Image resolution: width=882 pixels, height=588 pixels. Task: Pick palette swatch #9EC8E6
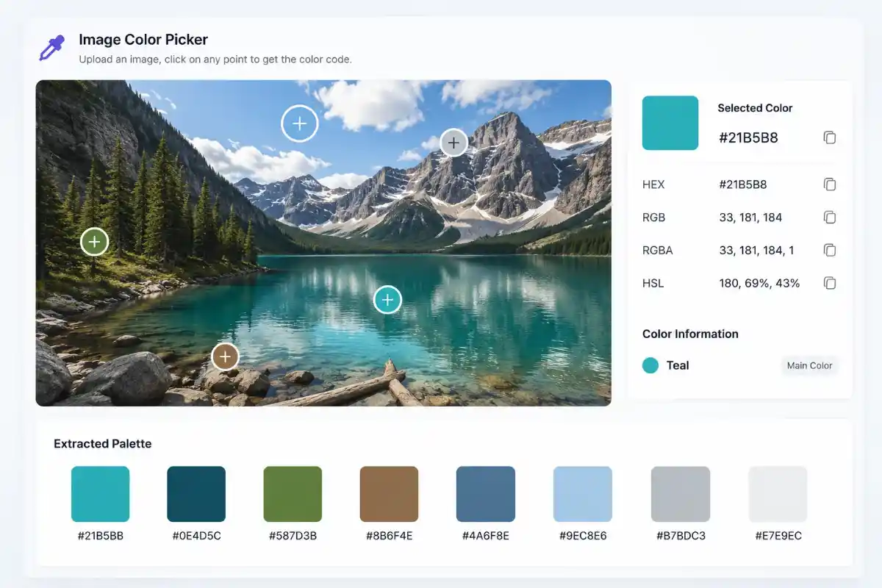point(583,494)
